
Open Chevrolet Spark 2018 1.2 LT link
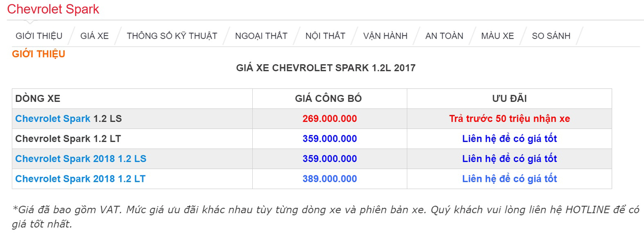coord(80,179)
